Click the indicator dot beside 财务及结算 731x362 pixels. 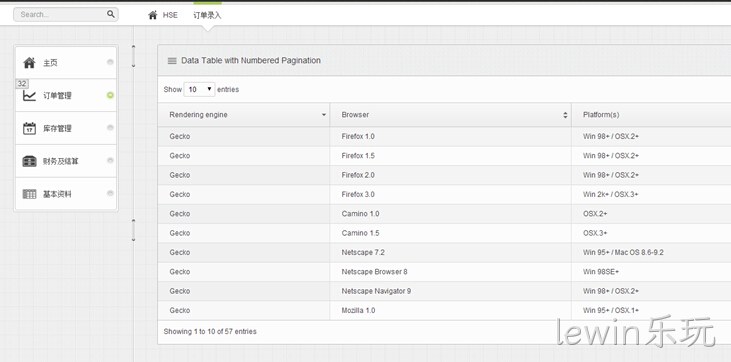[110, 160]
